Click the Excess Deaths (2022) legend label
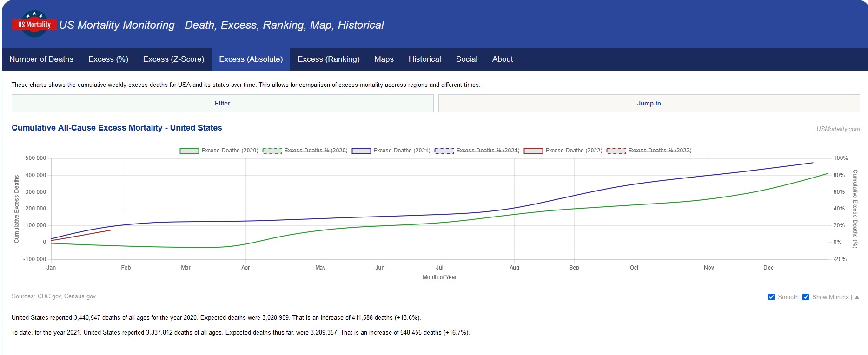 coord(574,151)
